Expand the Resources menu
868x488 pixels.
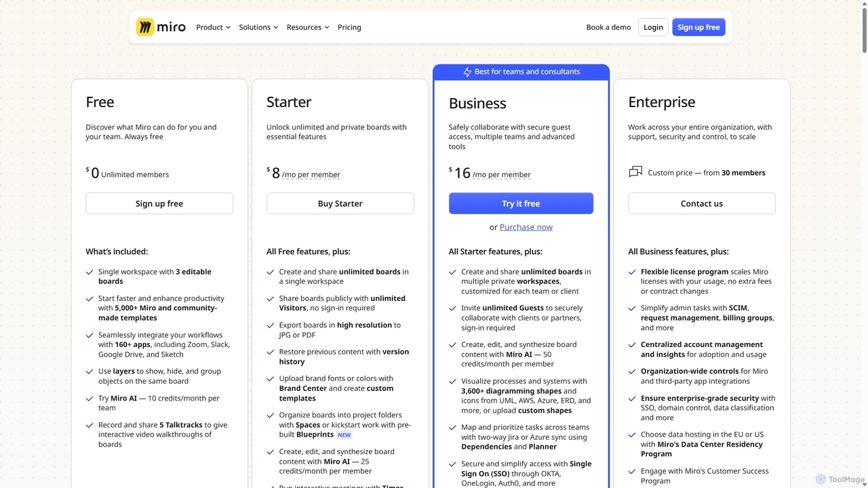point(308,27)
